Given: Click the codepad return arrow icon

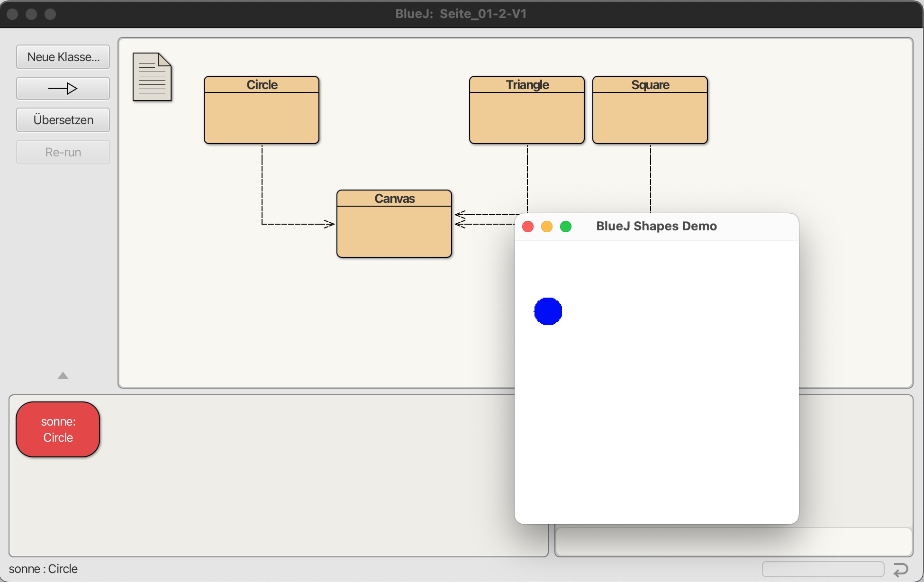Looking at the screenshot, I should click(x=900, y=569).
